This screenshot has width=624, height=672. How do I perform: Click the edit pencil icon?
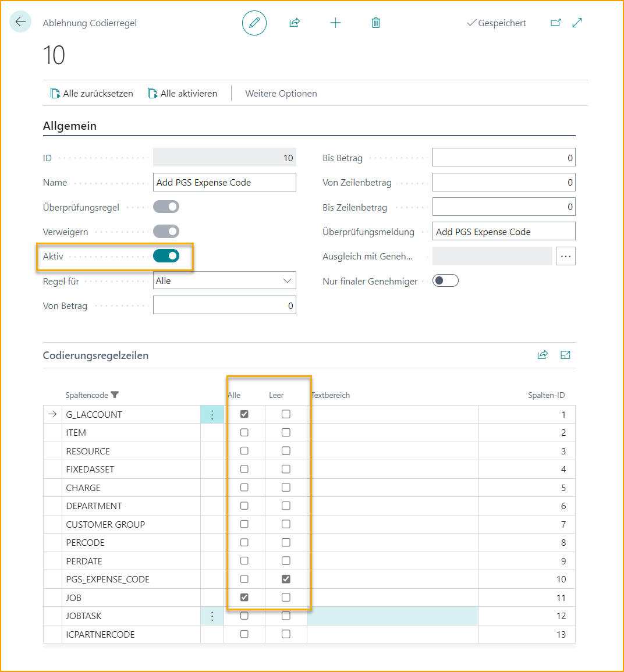[254, 23]
